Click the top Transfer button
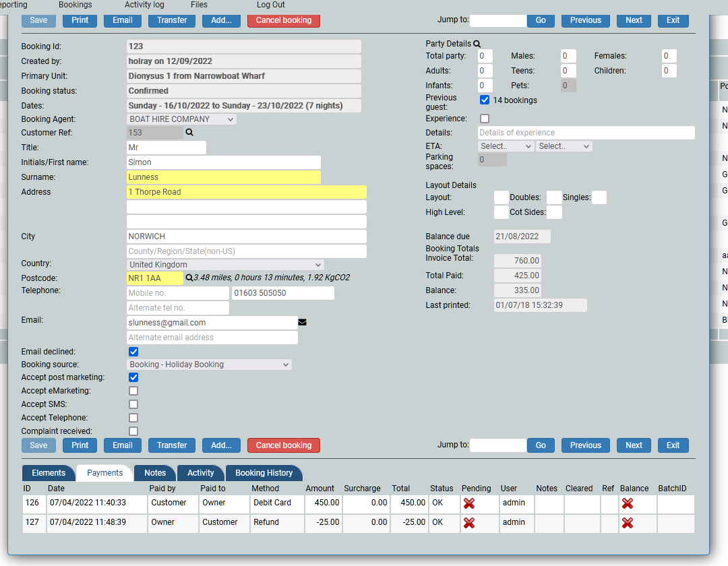 click(172, 20)
